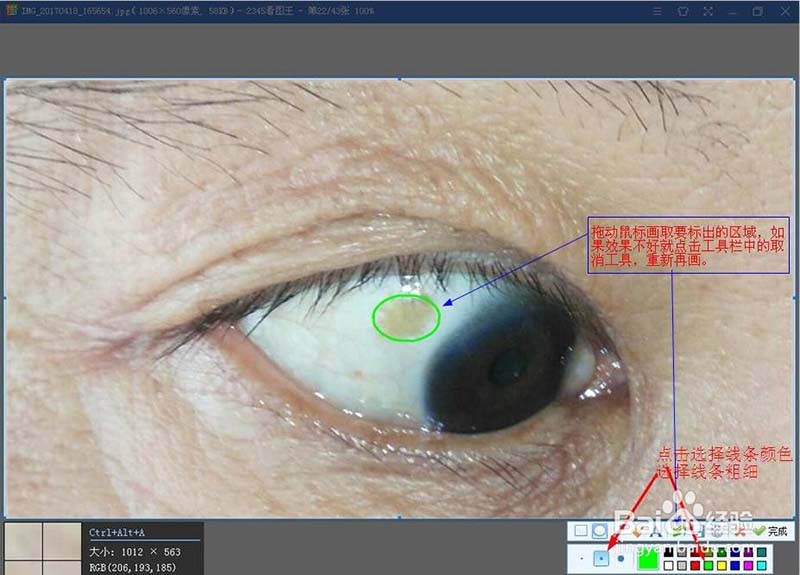
Task: Pick the cyan color swatch
Action: (x=762, y=566)
